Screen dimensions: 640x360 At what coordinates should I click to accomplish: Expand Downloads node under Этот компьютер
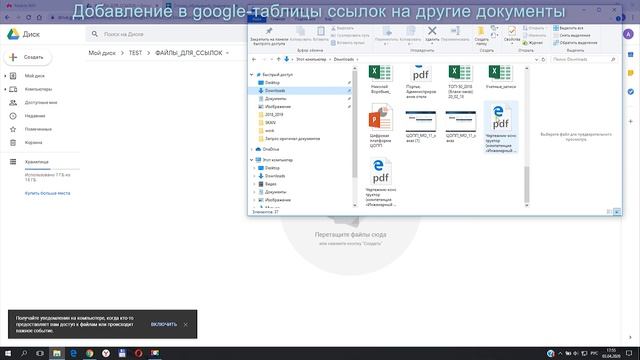(x=255, y=176)
